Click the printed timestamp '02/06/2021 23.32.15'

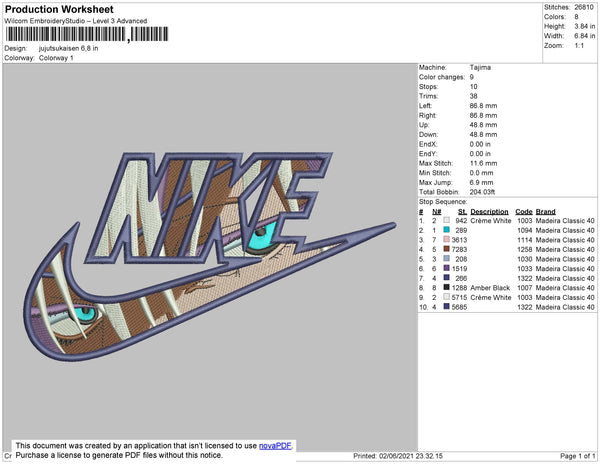(x=411, y=456)
